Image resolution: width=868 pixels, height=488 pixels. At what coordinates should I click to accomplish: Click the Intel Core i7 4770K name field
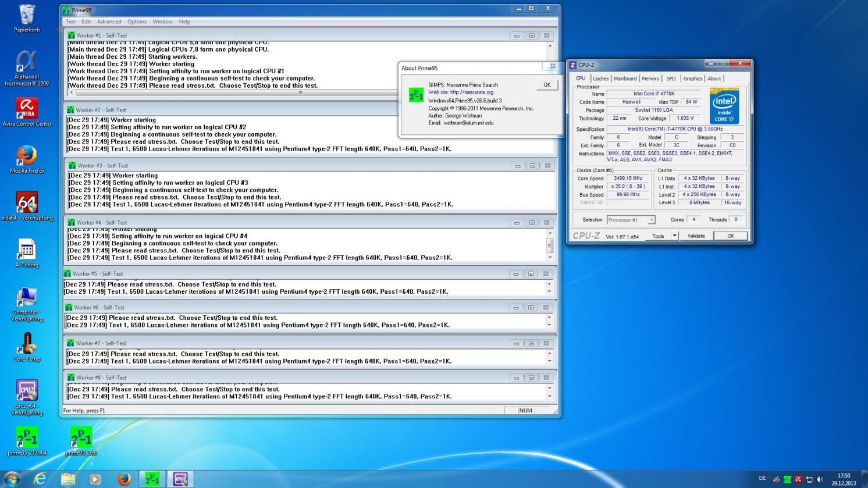point(654,94)
